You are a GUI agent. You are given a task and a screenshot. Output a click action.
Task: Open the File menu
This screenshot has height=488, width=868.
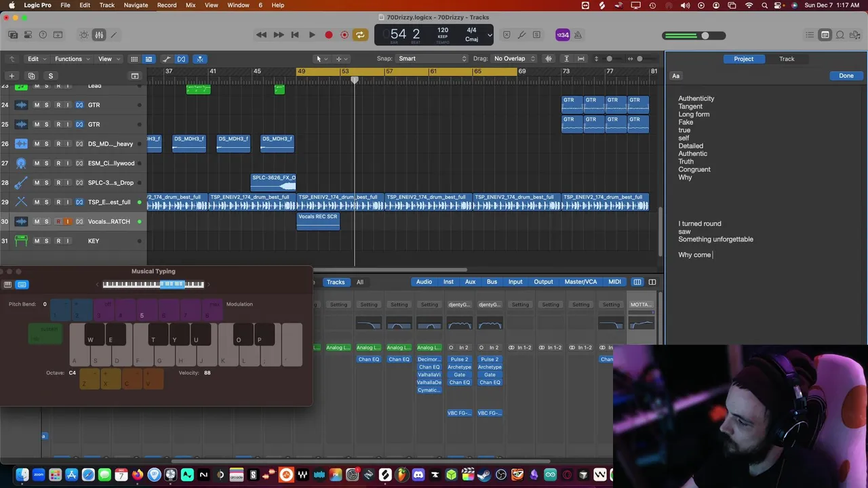[x=65, y=5]
